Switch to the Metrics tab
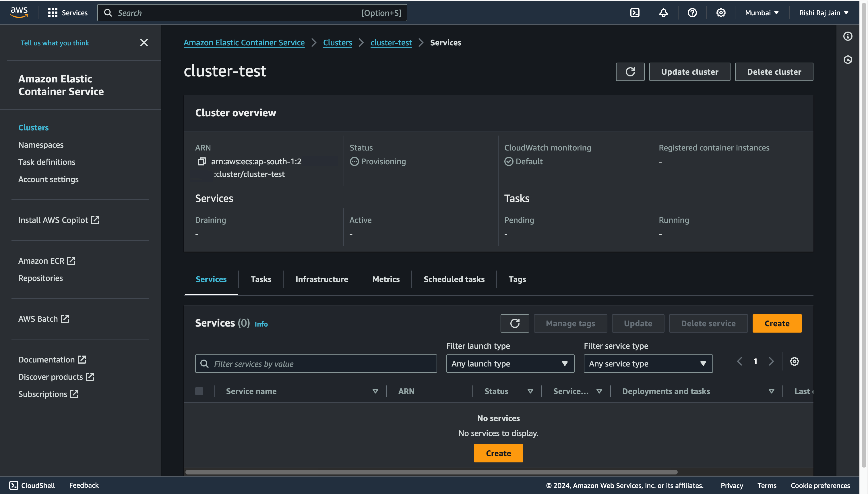The image size is (868, 494). [x=386, y=279]
